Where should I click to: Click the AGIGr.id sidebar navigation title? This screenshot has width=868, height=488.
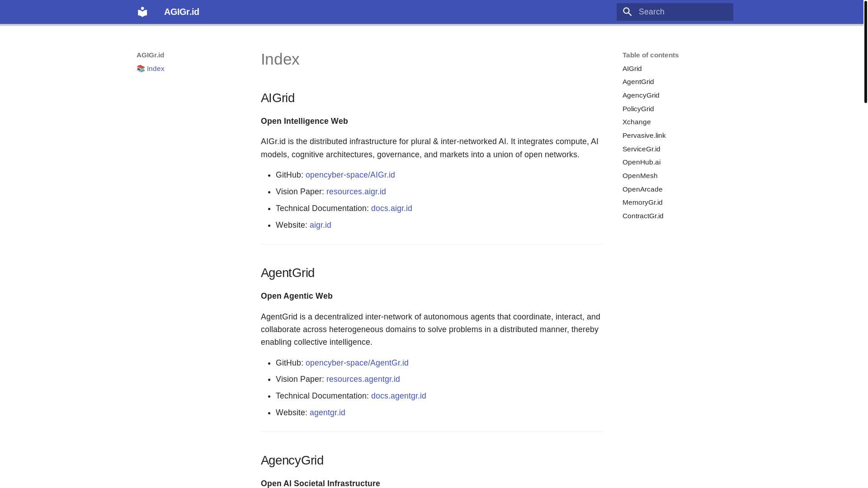(x=150, y=55)
